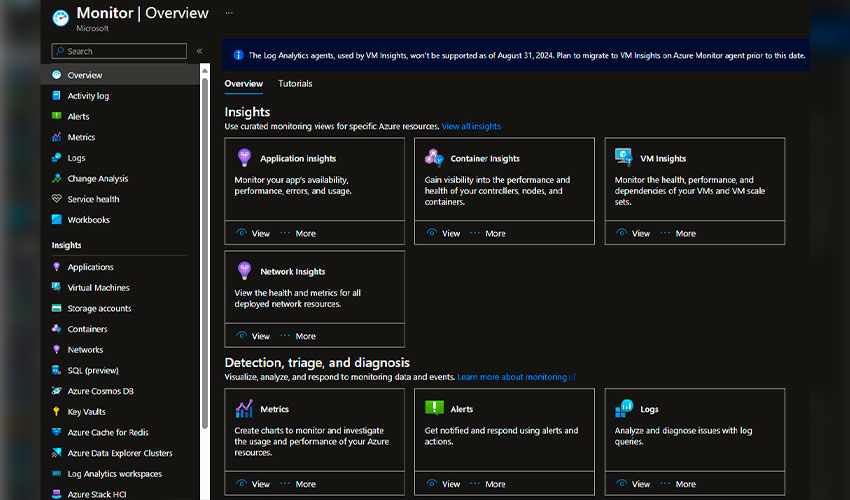Screen dimensions: 850x500
Task: Click View on Logs card
Action: (633, 484)
